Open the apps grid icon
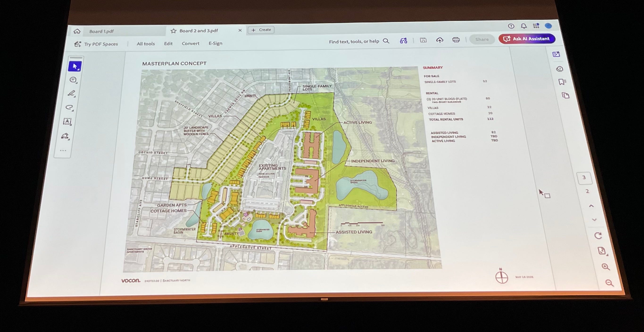The height and width of the screenshot is (332, 644). click(x=536, y=26)
